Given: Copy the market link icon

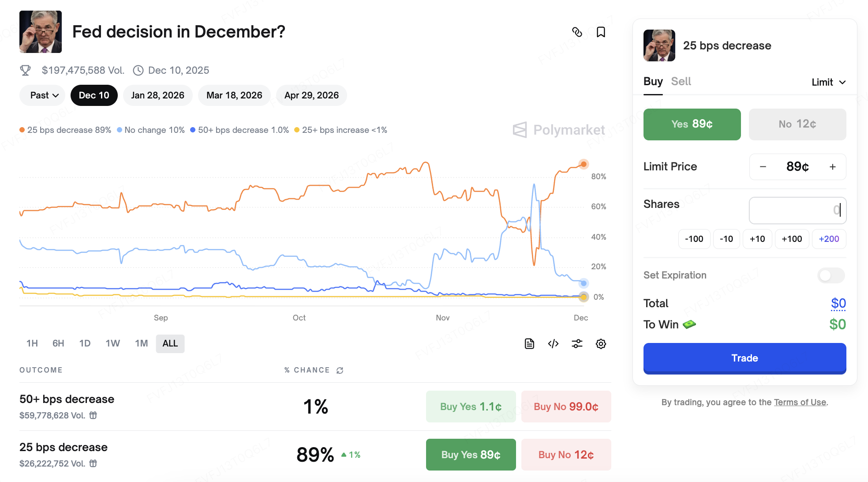Looking at the screenshot, I should point(577,32).
